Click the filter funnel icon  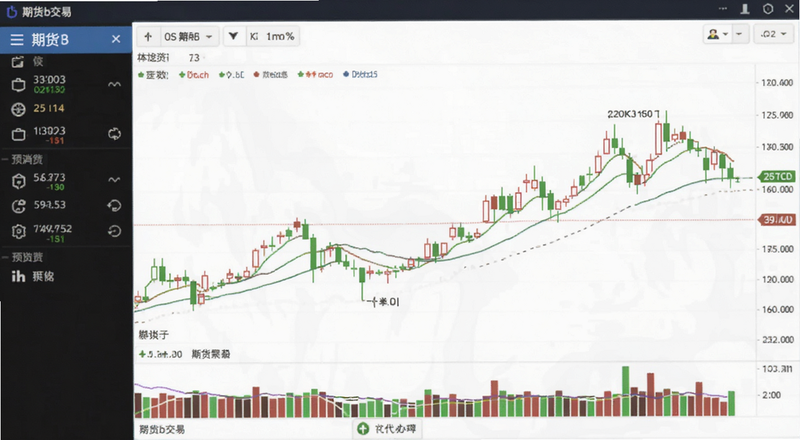pos(234,36)
